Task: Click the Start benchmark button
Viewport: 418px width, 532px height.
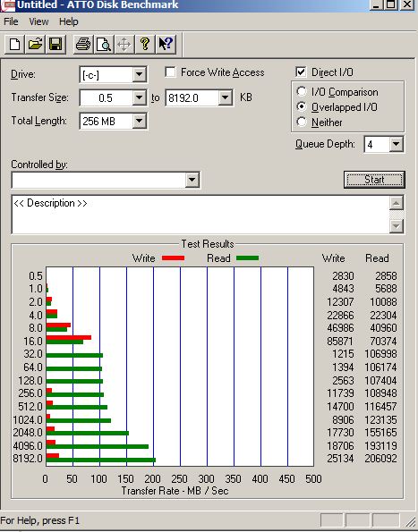Action: (x=374, y=180)
